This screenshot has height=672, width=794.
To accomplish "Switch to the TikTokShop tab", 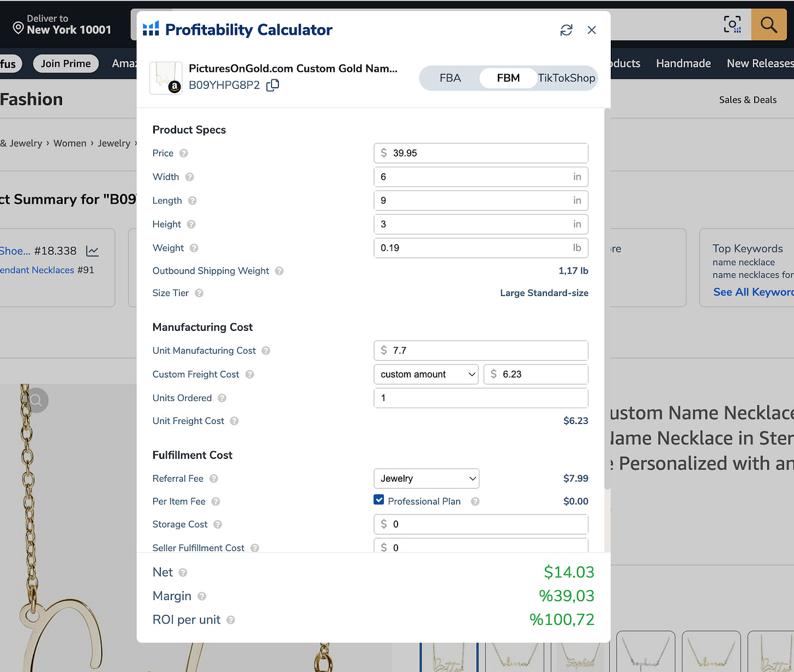I will [567, 78].
